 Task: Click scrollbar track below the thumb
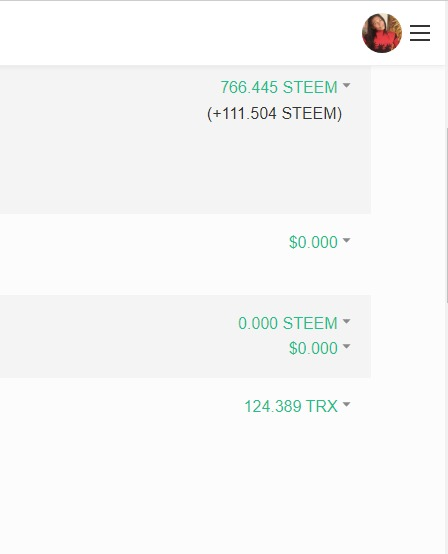coord(447,424)
